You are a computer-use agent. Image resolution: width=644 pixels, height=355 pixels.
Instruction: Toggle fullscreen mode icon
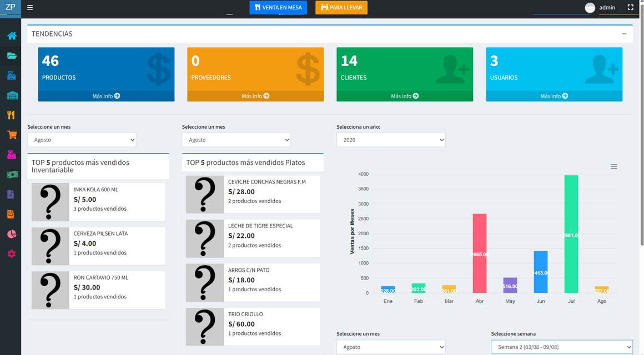[631, 7]
